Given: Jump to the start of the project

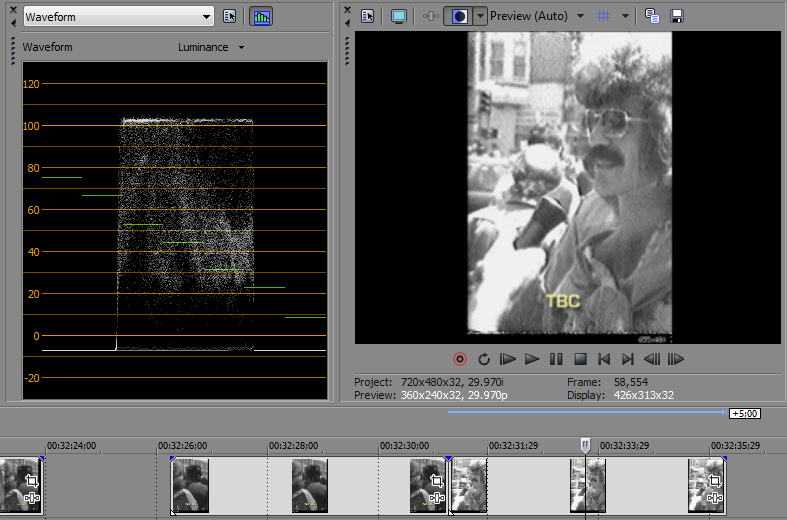Looking at the screenshot, I should click(x=604, y=359).
